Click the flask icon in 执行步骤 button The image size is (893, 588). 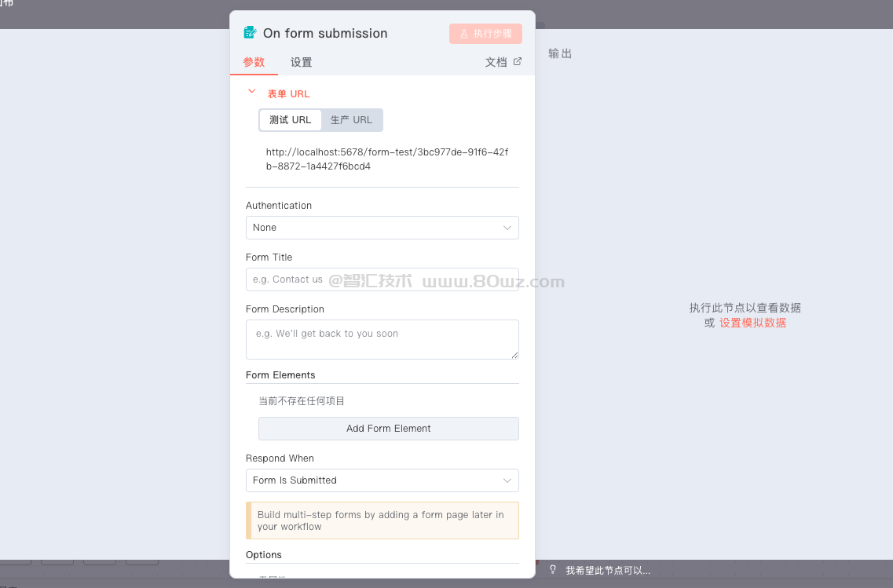pos(463,34)
